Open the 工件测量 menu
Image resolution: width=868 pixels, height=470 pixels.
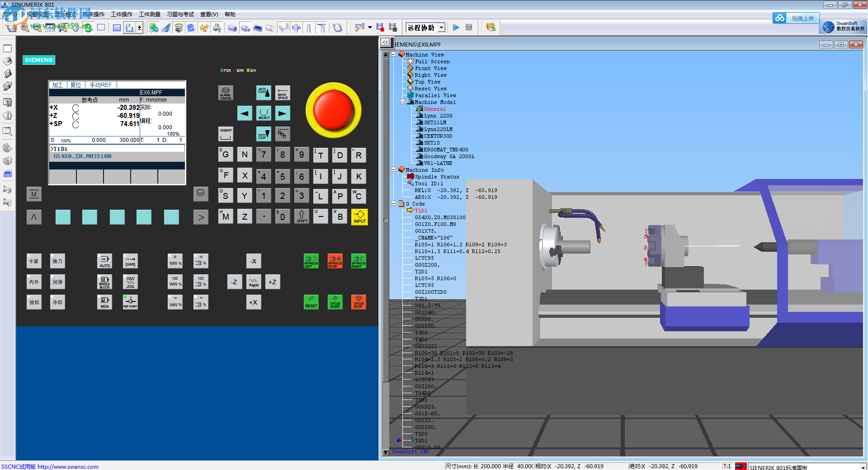pyautogui.click(x=150, y=14)
